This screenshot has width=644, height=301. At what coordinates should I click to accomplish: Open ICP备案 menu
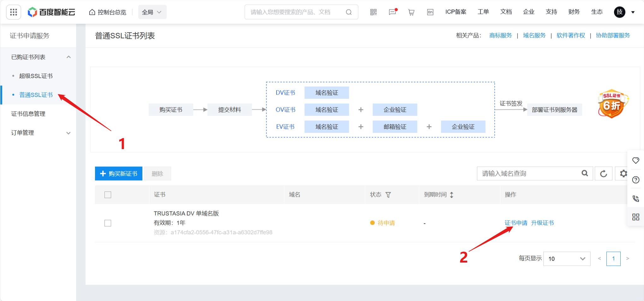click(x=456, y=12)
